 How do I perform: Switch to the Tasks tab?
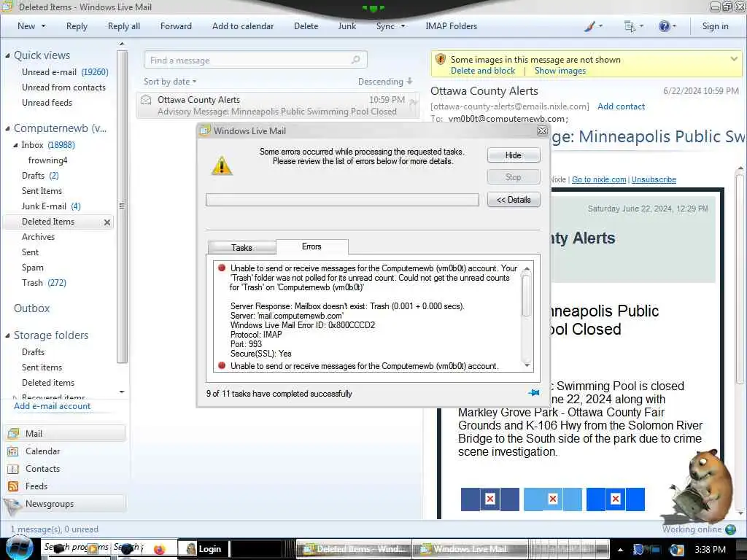pyautogui.click(x=242, y=248)
